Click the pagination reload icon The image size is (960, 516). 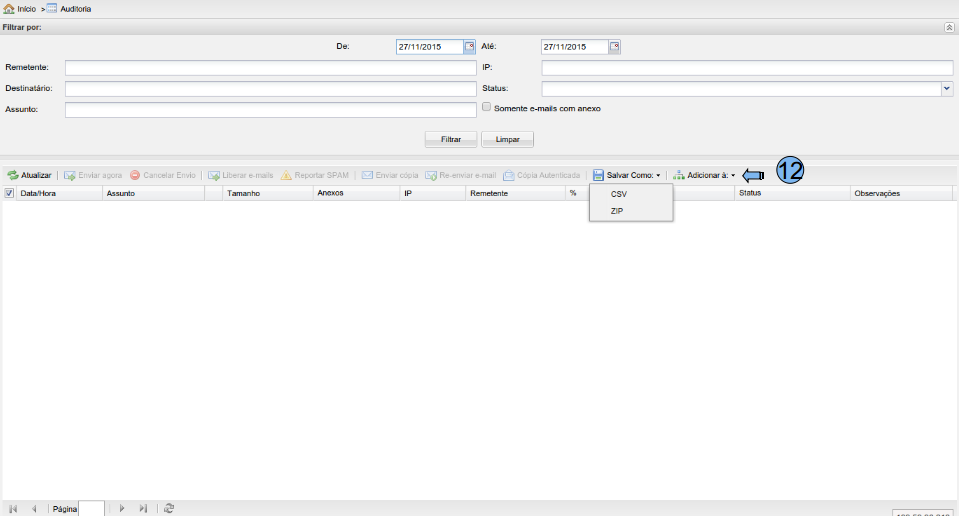pos(169,509)
